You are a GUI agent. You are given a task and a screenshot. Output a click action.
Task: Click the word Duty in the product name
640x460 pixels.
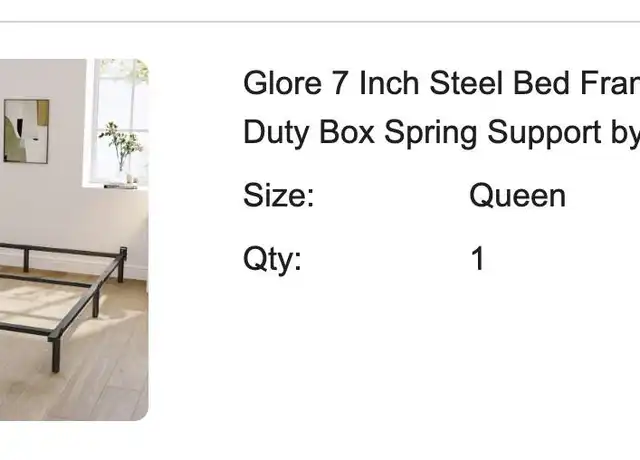pos(276,133)
